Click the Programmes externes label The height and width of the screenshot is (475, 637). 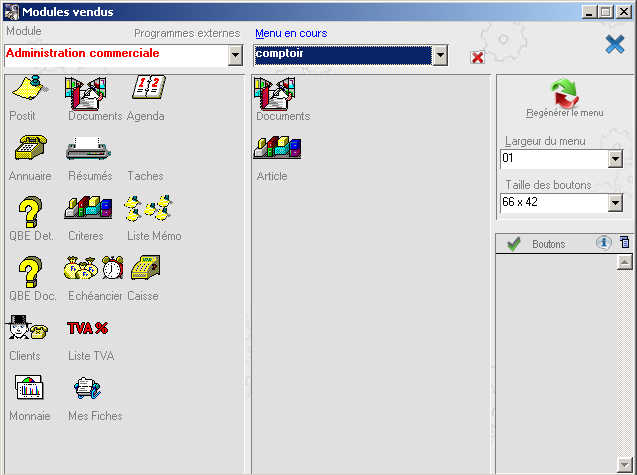[x=187, y=33]
